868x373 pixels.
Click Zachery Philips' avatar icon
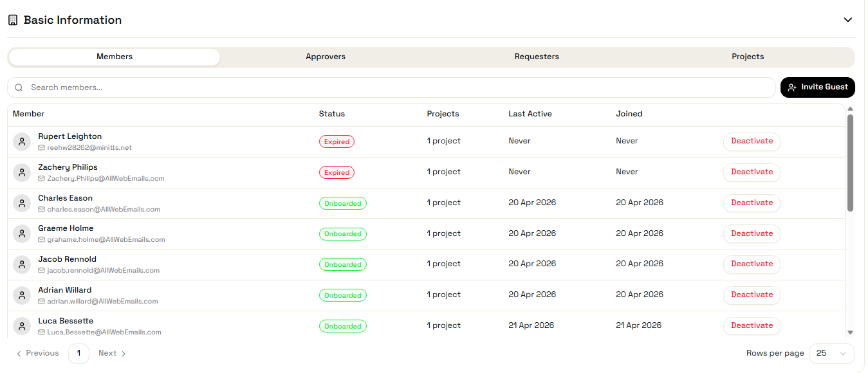point(22,172)
